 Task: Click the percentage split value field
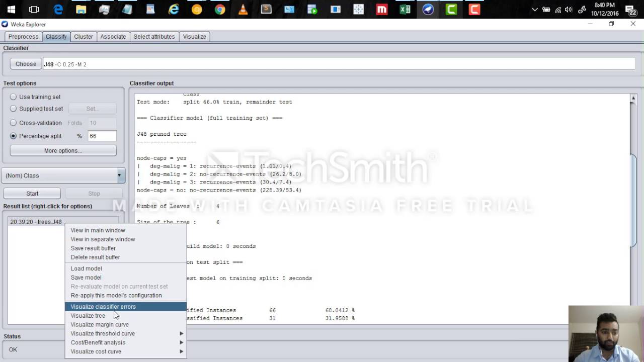tap(102, 136)
